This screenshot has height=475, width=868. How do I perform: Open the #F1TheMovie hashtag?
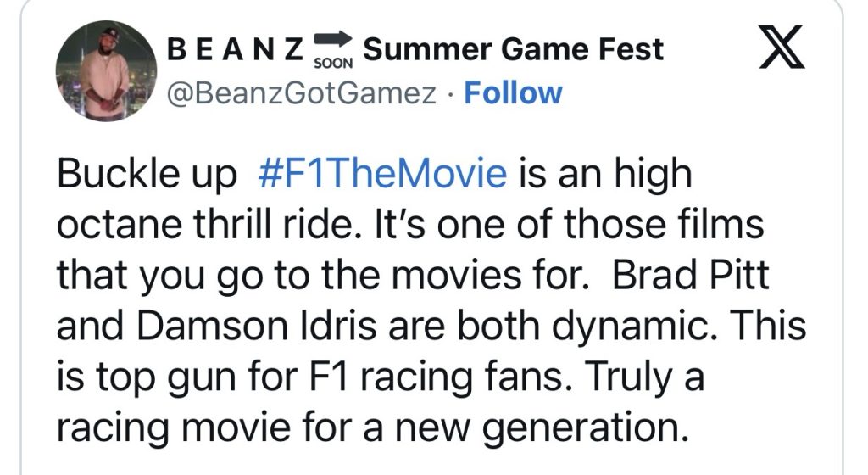[381, 176]
